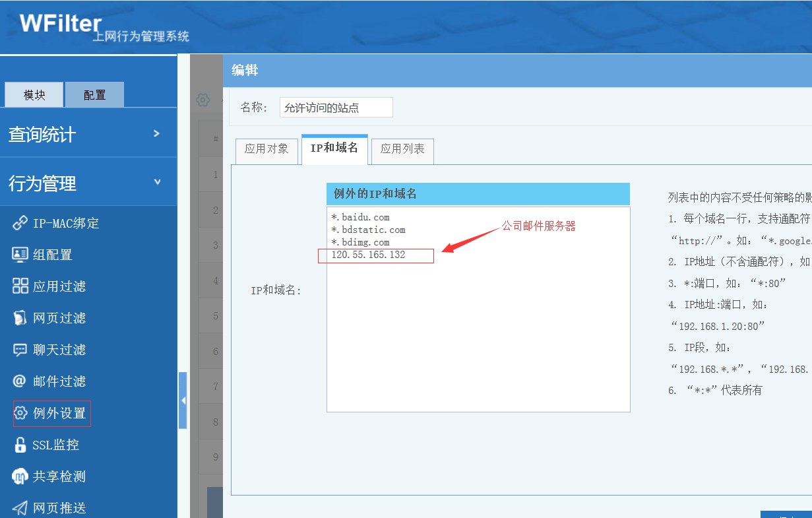Click the 应用过滤 grid icon

coord(20,286)
